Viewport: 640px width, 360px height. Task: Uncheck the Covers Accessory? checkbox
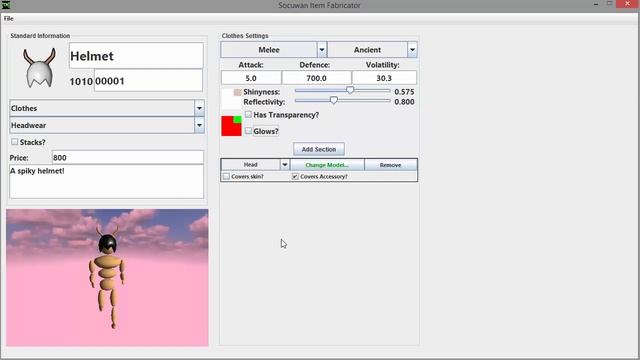pyautogui.click(x=295, y=176)
